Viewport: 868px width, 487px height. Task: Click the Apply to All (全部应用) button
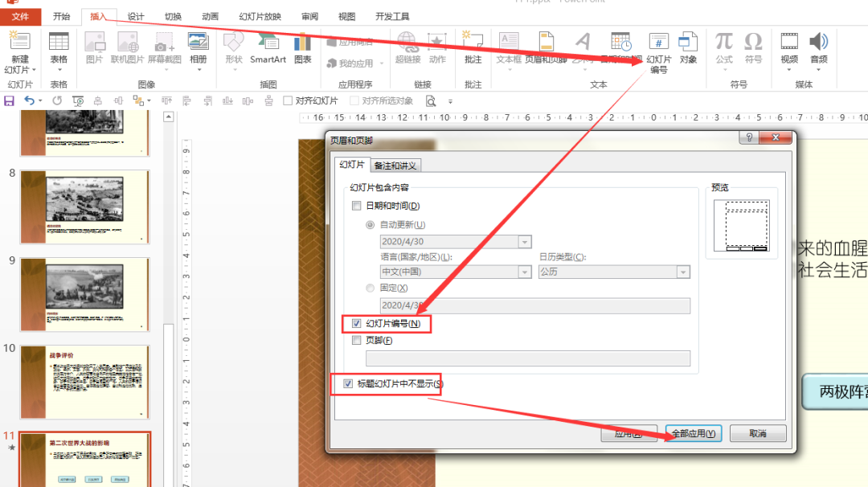pyautogui.click(x=694, y=433)
